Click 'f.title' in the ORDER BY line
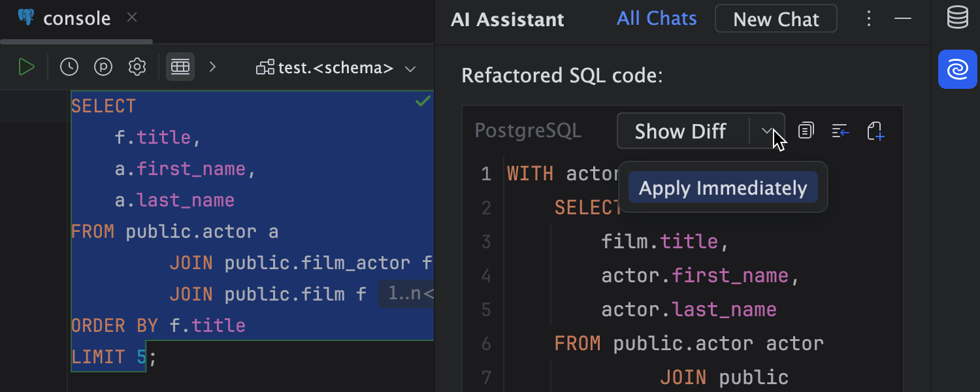Image resolution: width=980 pixels, height=392 pixels. coord(208,325)
